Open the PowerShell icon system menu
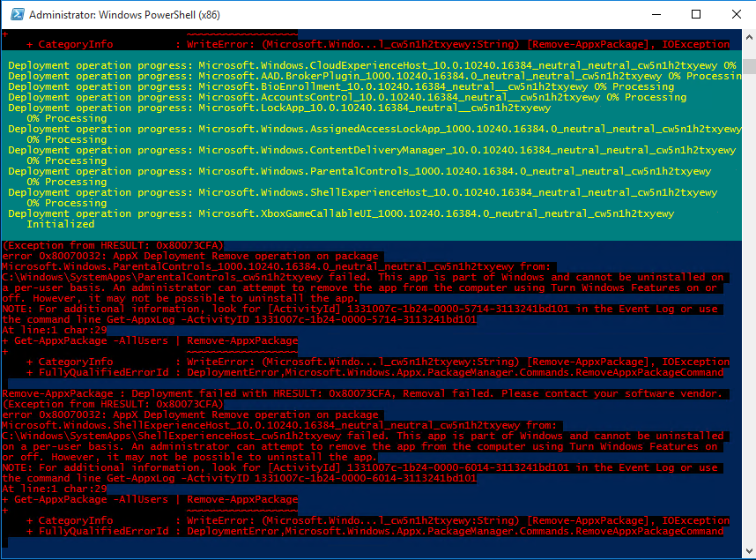 (x=18, y=14)
